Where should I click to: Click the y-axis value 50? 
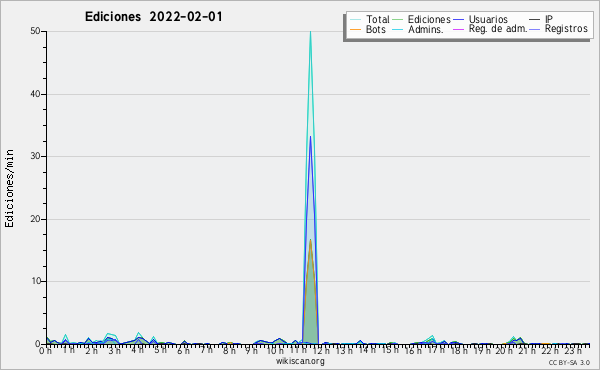pos(35,31)
